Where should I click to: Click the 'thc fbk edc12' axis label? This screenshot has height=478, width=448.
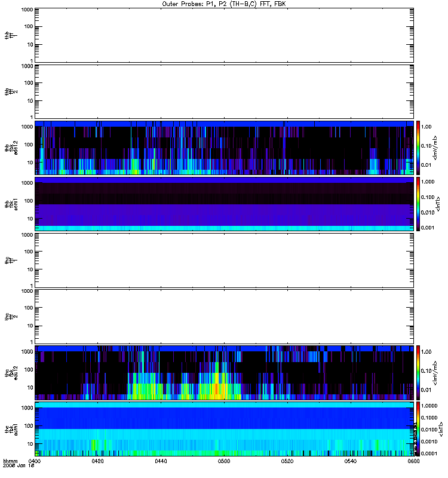click(11, 372)
